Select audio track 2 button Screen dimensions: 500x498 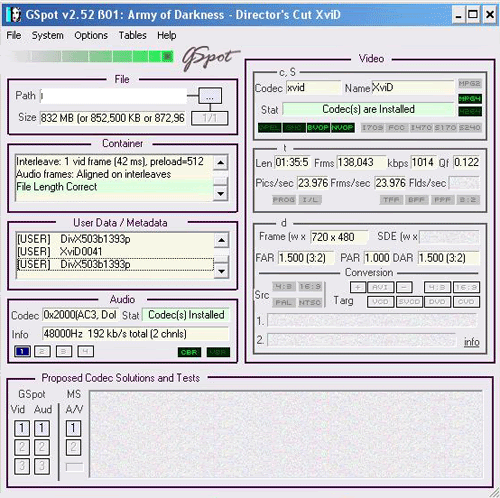pos(42,351)
